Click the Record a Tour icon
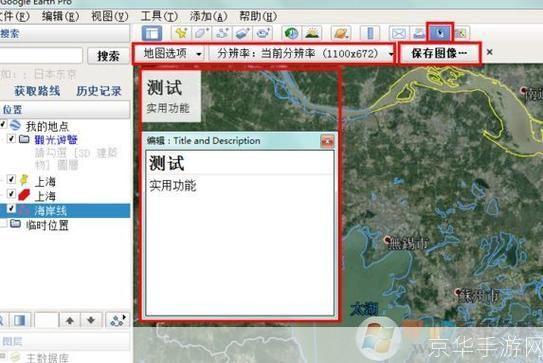 (263, 33)
